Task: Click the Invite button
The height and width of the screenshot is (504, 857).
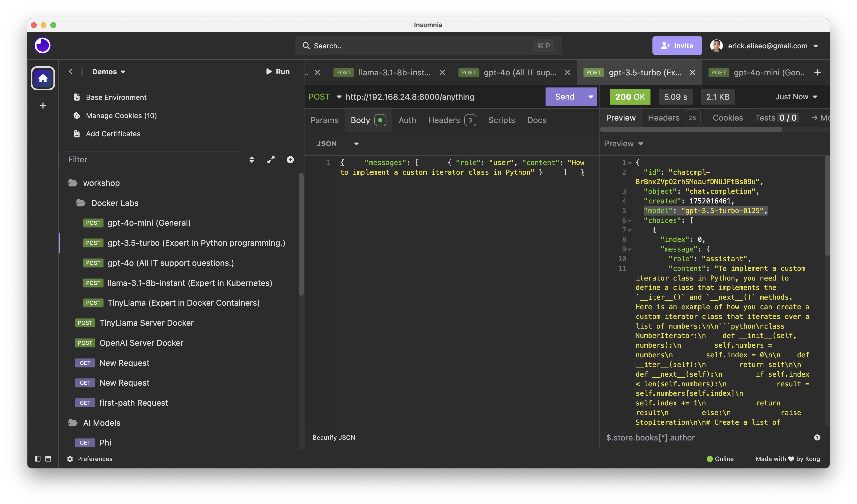Action: pos(677,45)
